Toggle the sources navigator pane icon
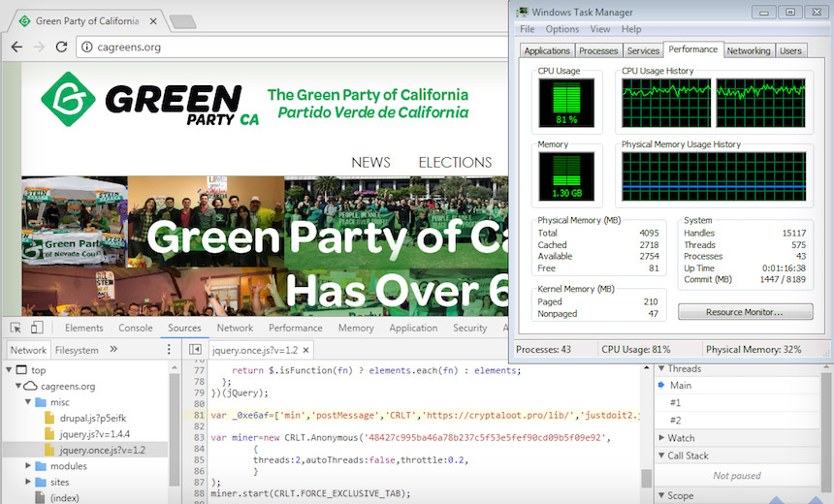This screenshot has height=504, width=834. click(x=195, y=349)
